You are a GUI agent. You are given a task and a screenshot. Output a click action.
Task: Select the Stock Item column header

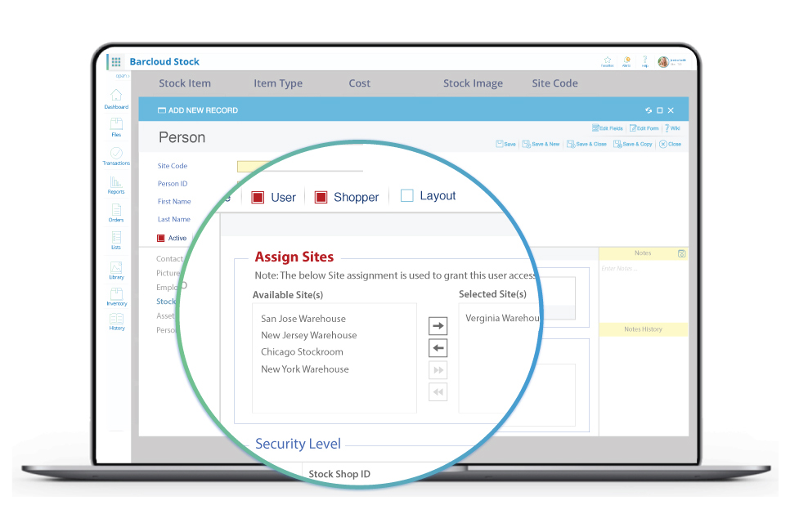pyautogui.click(x=185, y=83)
